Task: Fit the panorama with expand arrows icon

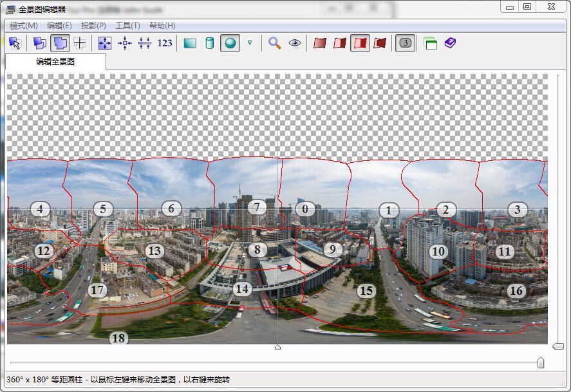Action: click(x=105, y=43)
